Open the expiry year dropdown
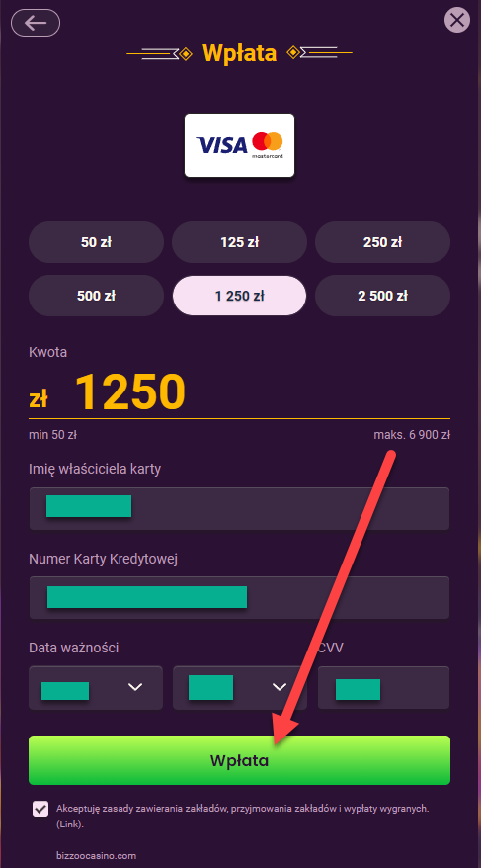Viewport: 481px width, 868px height. [x=240, y=688]
